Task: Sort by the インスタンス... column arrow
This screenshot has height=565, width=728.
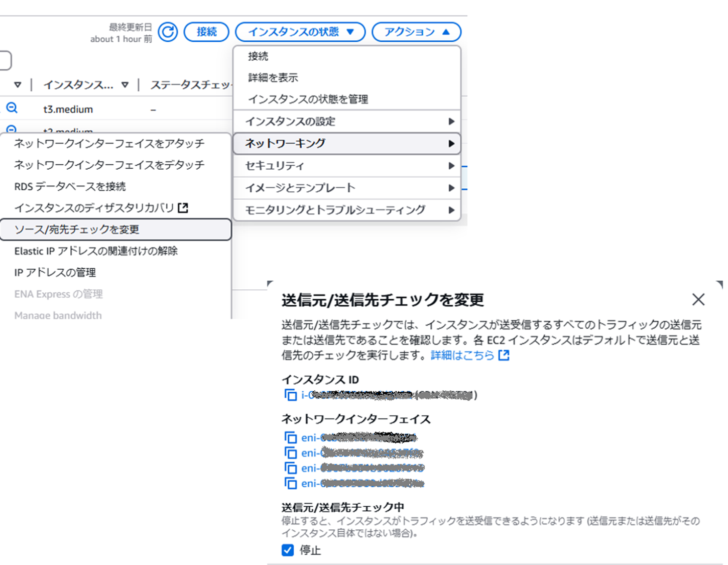Action: coord(125,85)
